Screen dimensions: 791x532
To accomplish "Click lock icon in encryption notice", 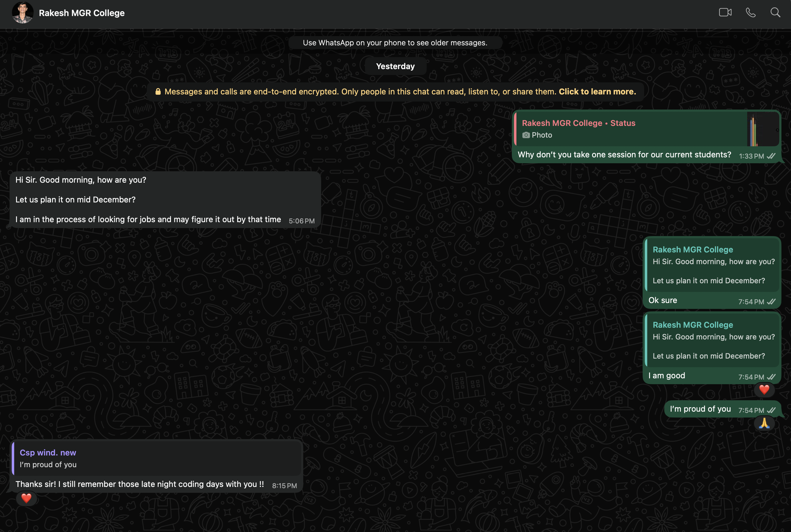I will point(158,92).
